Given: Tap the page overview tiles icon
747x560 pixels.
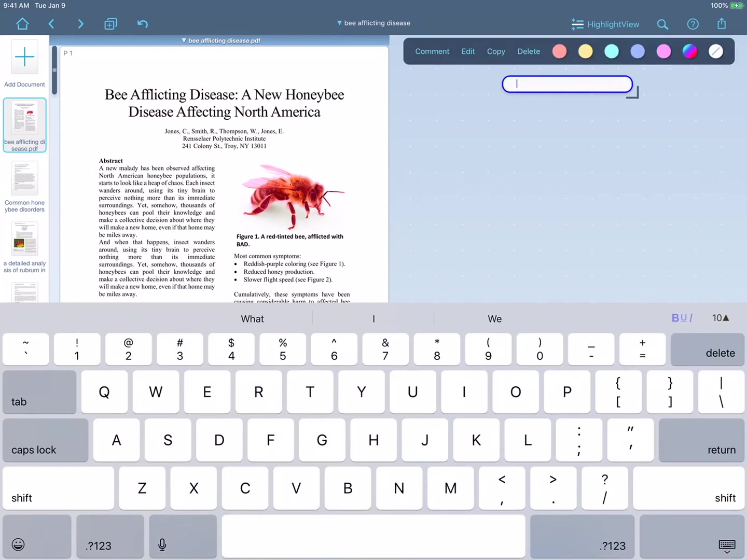Looking at the screenshot, I should click(110, 24).
